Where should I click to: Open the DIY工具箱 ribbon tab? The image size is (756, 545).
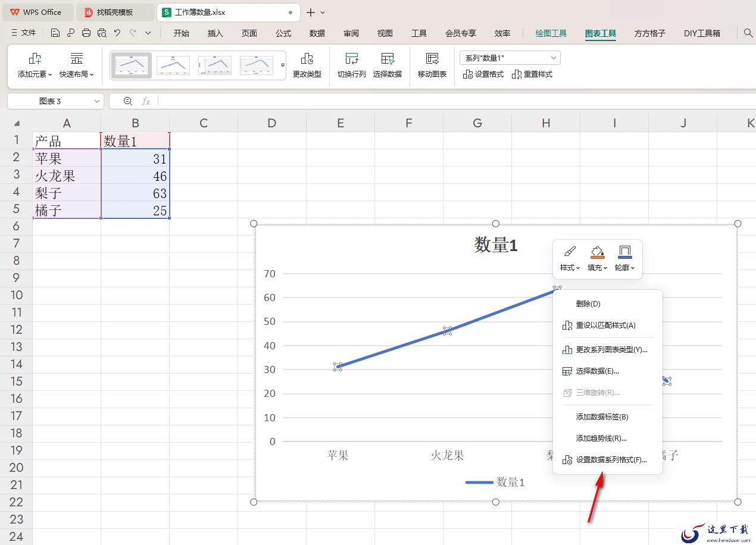point(702,33)
